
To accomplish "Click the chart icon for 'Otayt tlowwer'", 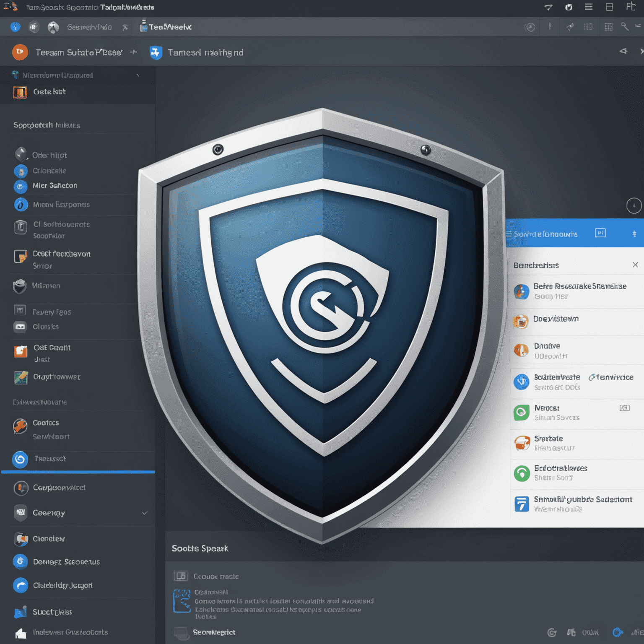I will coord(21,377).
